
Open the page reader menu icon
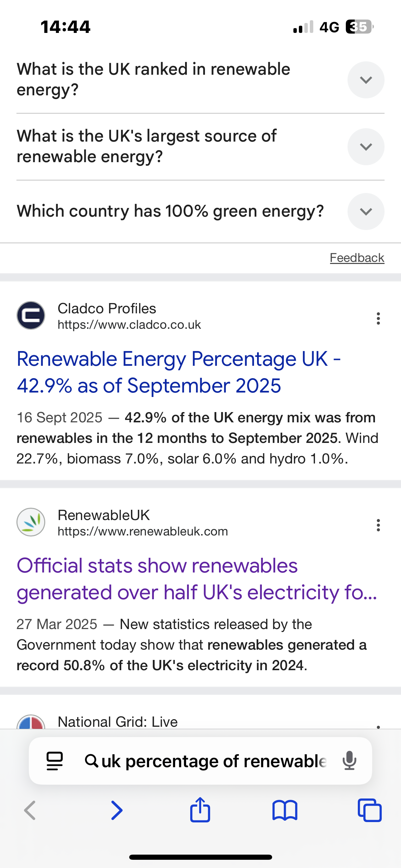(54, 761)
